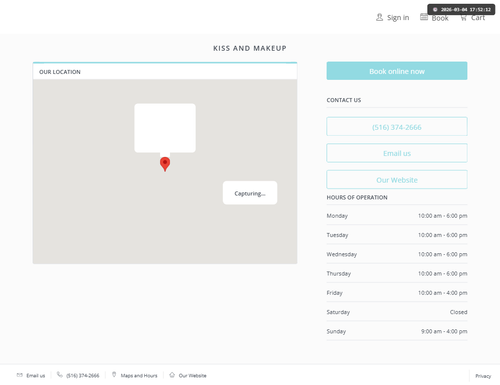Click the Monday hours row label
The width and height of the screenshot is (500, 385).
click(337, 216)
